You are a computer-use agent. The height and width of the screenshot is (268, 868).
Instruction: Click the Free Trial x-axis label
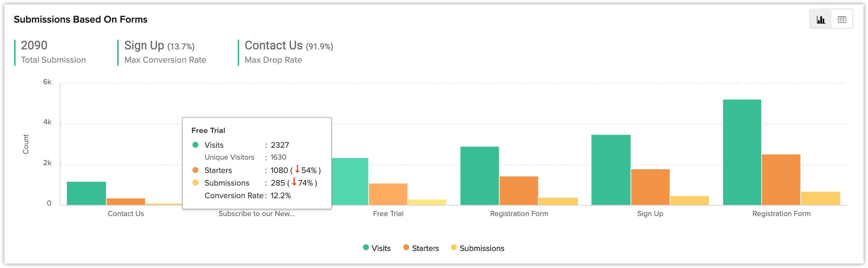(388, 214)
